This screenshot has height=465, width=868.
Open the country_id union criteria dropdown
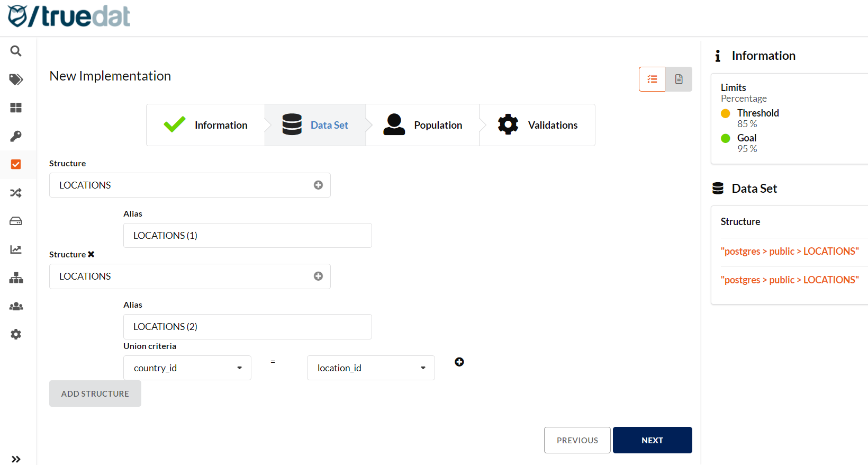point(187,368)
